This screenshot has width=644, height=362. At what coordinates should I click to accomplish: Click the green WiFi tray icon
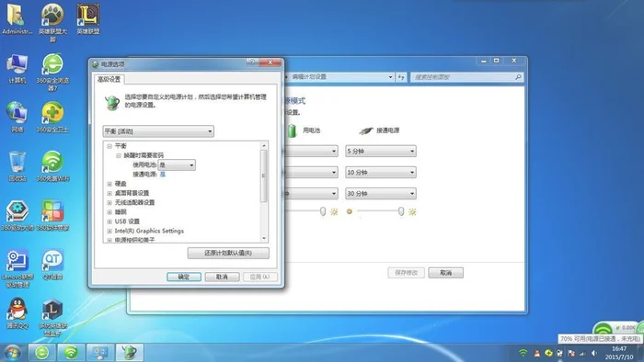coord(523,353)
